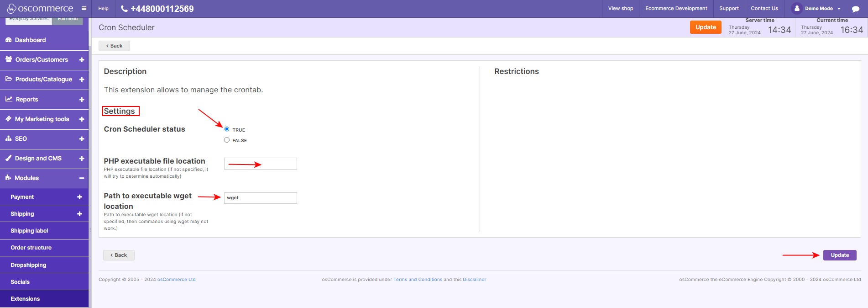Expand the Shipping submenu
Screen dimensions: 868x308
tap(79, 214)
